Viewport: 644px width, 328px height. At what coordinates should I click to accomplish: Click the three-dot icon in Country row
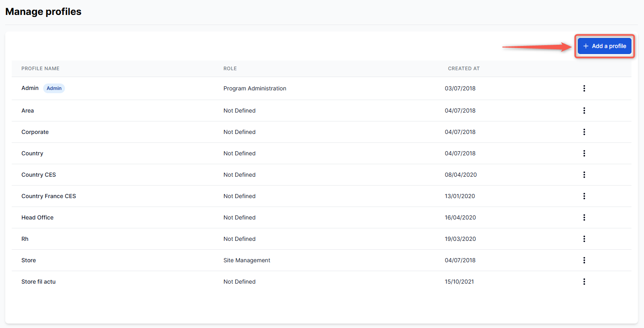(x=584, y=153)
